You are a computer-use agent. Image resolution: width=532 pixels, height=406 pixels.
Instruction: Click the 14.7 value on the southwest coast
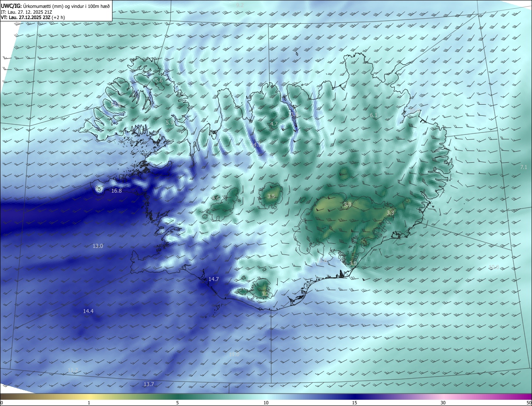(x=213, y=279)
